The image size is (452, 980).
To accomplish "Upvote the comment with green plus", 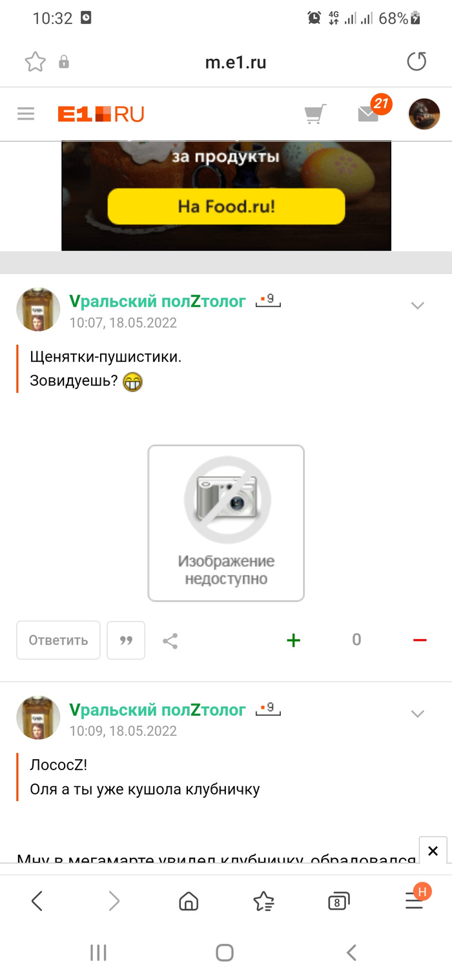I will [293, 640].
